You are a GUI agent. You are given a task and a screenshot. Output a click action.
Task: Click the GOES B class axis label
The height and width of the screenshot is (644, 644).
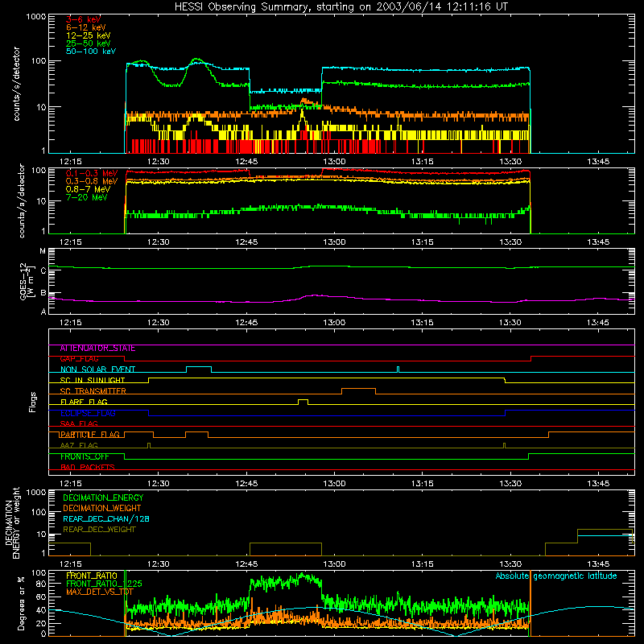pos(43,293)
